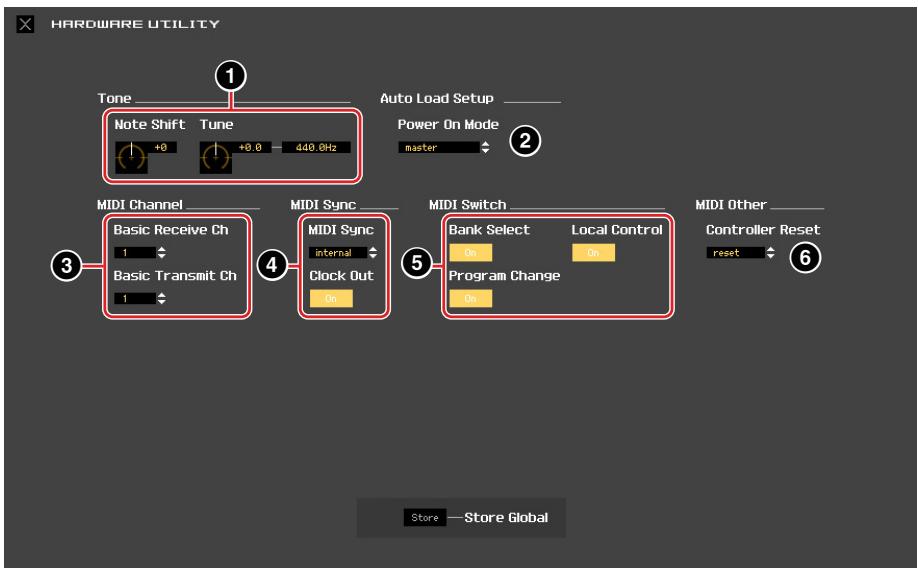This screenshot has width=918, height=568.
Task: Open the Power On Mode master dropdown
Action: (439, 148)
